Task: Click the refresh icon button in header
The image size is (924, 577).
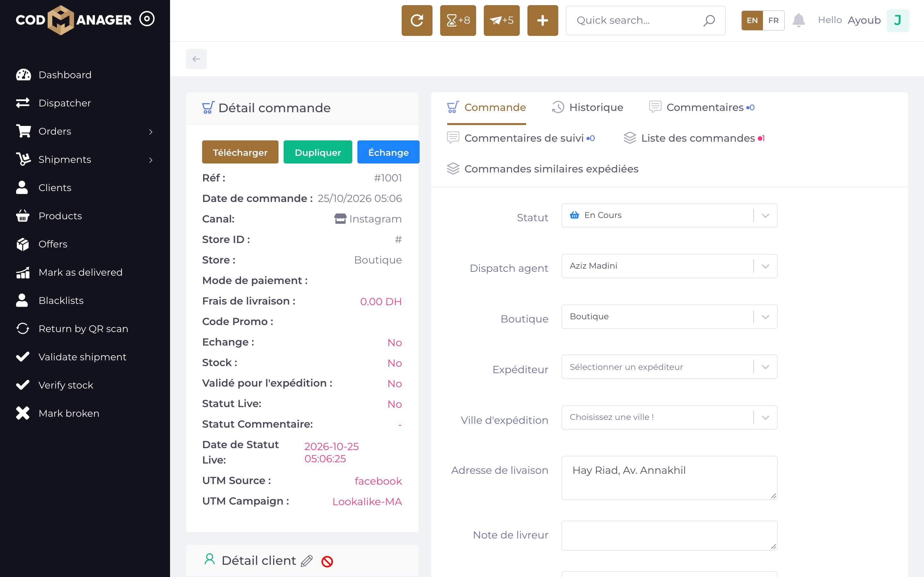Action: point(416,20)
